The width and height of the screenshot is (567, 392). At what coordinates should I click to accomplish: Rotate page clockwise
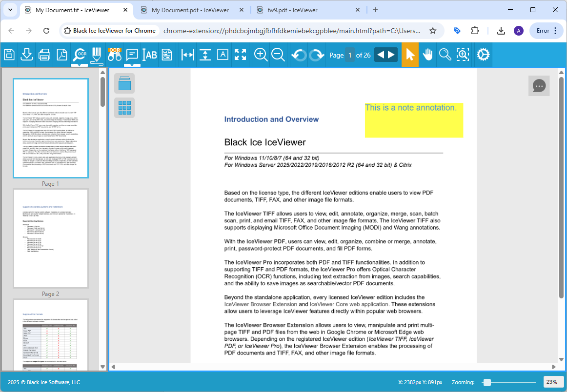coord(316,55)
